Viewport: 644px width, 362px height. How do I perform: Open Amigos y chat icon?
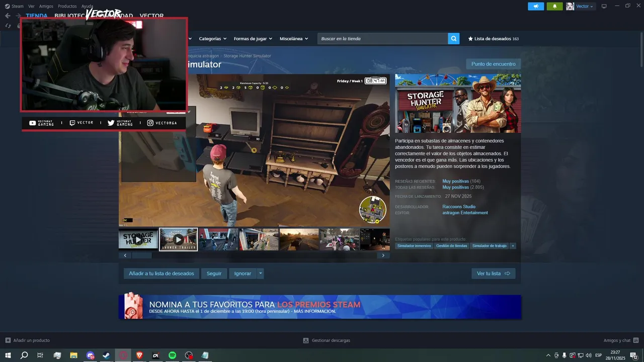click(x=636, y=340)
